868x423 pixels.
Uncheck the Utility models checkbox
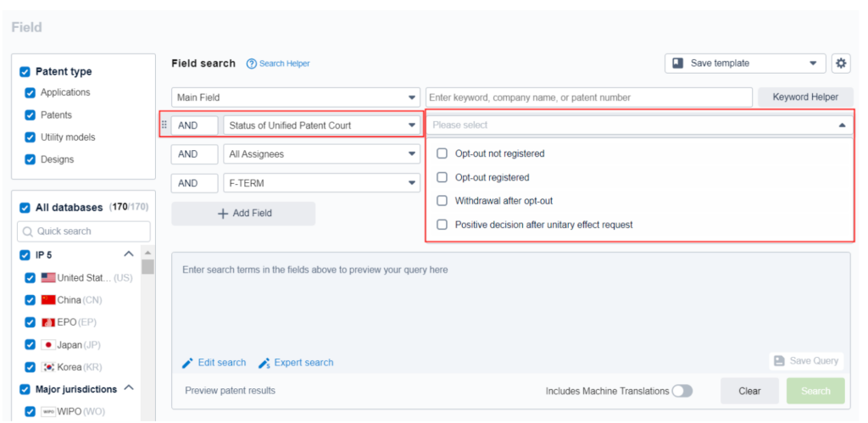point(31,137)
